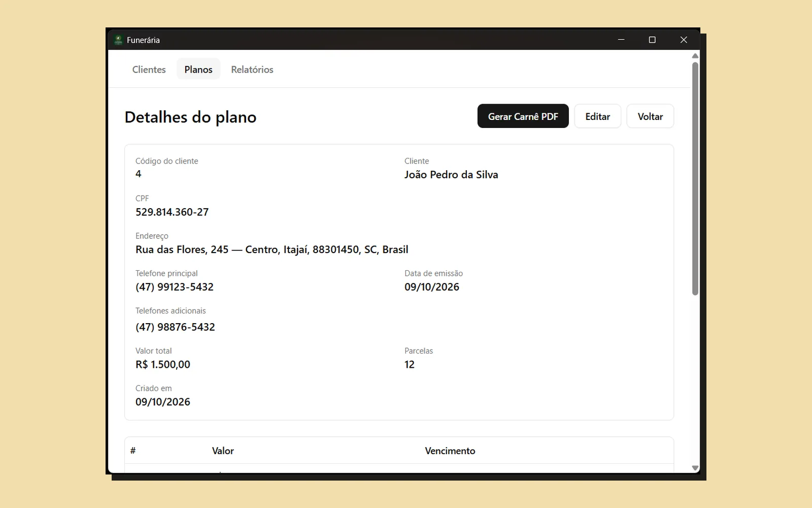Close the Funerária window

(684, 40)
